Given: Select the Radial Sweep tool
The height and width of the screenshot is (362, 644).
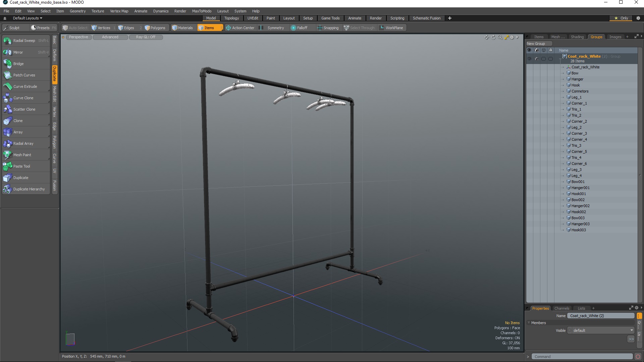Looking at the screenshot, I should pos(26,41).
